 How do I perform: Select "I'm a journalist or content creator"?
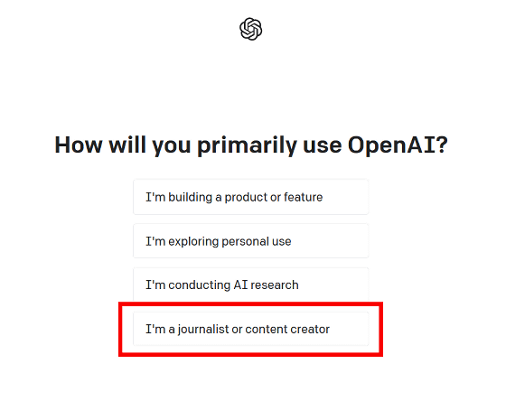(x=251, y=329)
